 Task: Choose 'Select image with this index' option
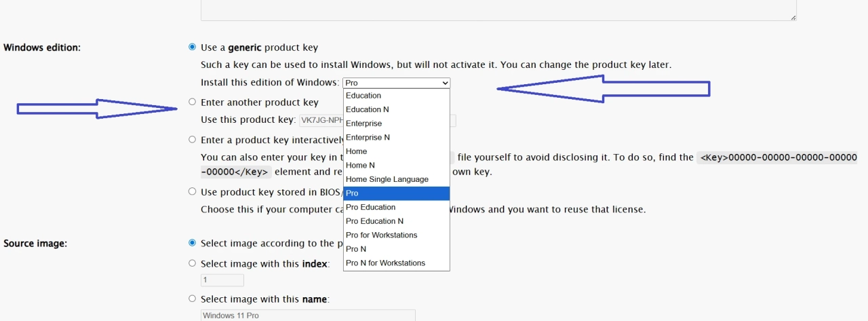(193, 263)
